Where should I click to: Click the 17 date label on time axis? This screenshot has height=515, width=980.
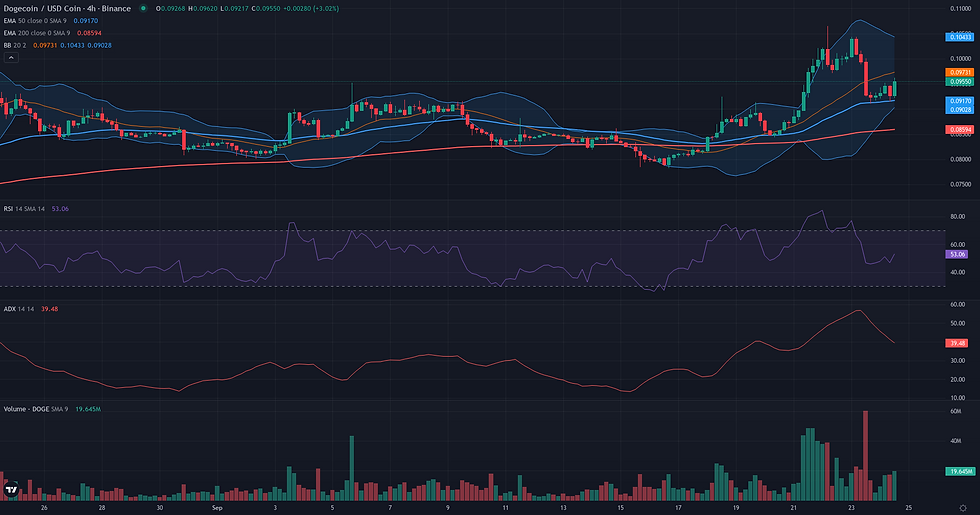[678, 508]
